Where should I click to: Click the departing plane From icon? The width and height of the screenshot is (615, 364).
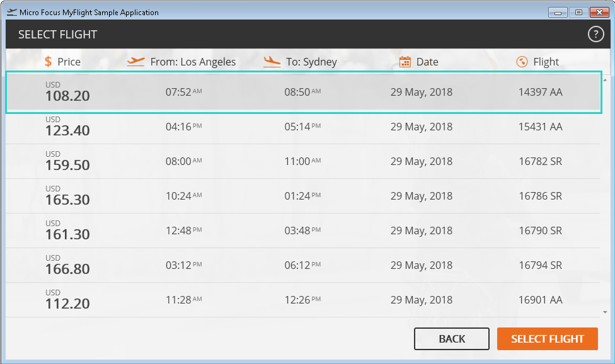point(135,61)
